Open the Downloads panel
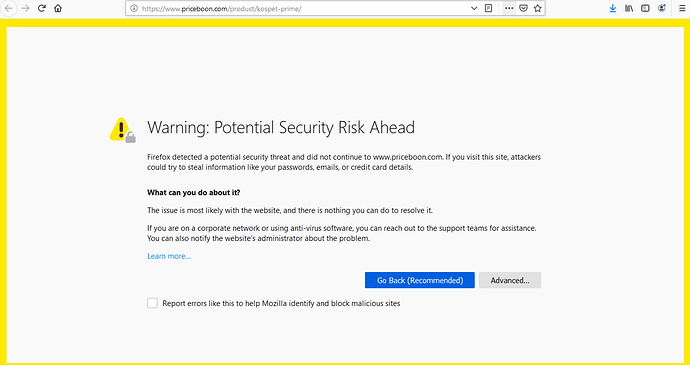This screenshot has height=365, width=690. pyautogui.click(x=613, y=8)
